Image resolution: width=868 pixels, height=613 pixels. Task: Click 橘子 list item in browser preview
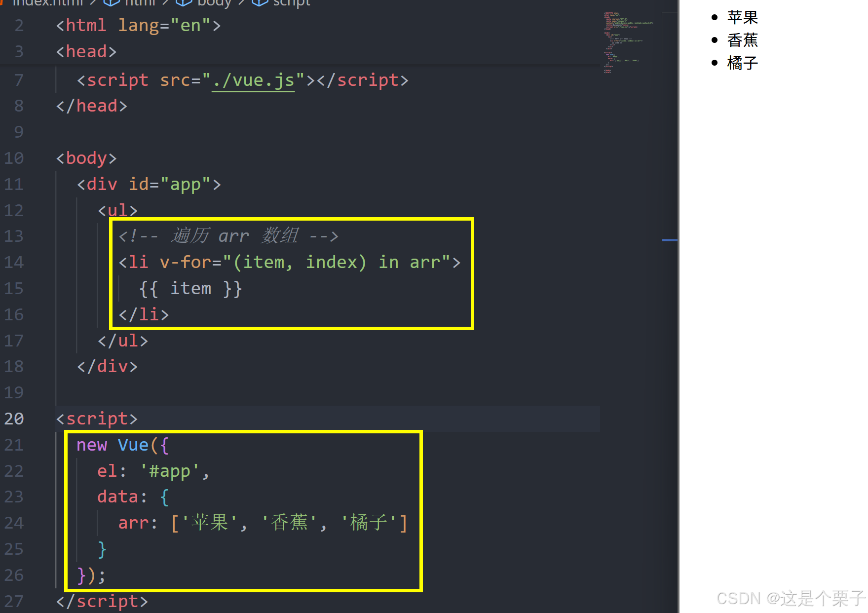click(x=742, y=63)
